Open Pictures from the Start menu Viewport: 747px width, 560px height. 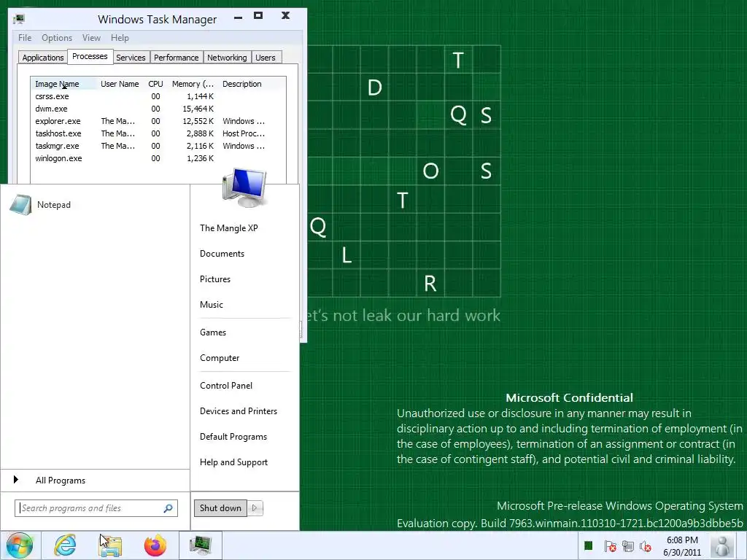(215, 279)
